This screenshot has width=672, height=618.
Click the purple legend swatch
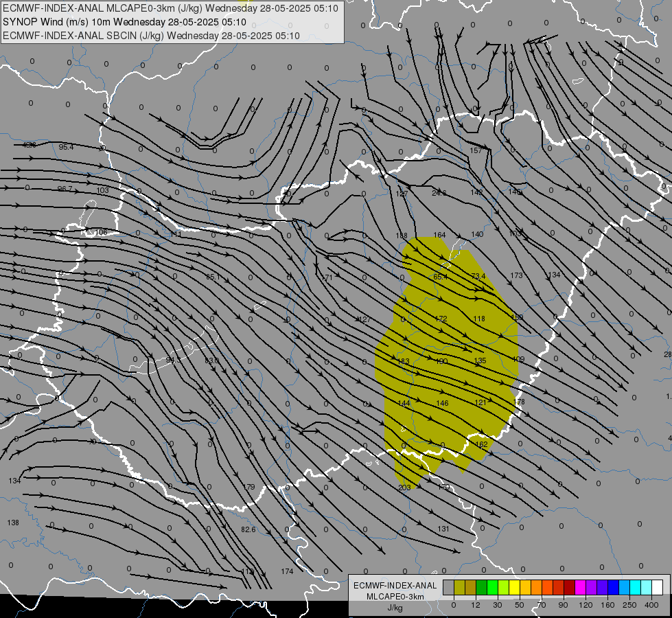coord(592,587)
